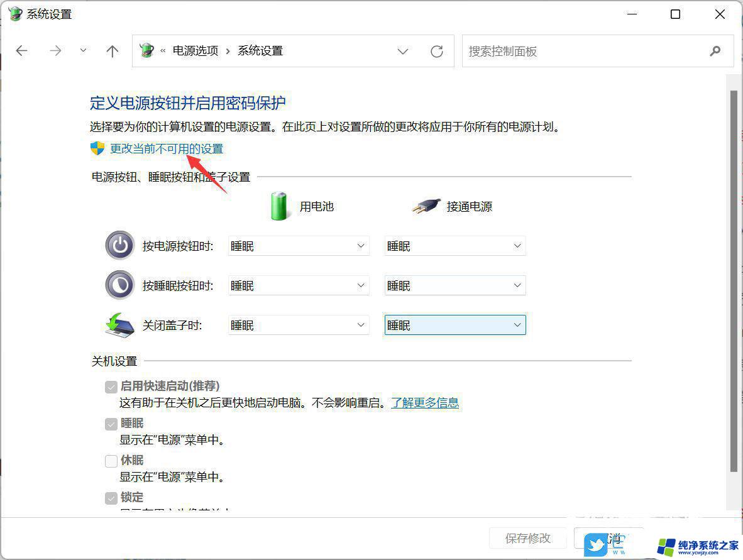The image size is (743, 560).
Task: Toggle the 睡眠 shutdown checkbox
Action: (x=111, y=424)
